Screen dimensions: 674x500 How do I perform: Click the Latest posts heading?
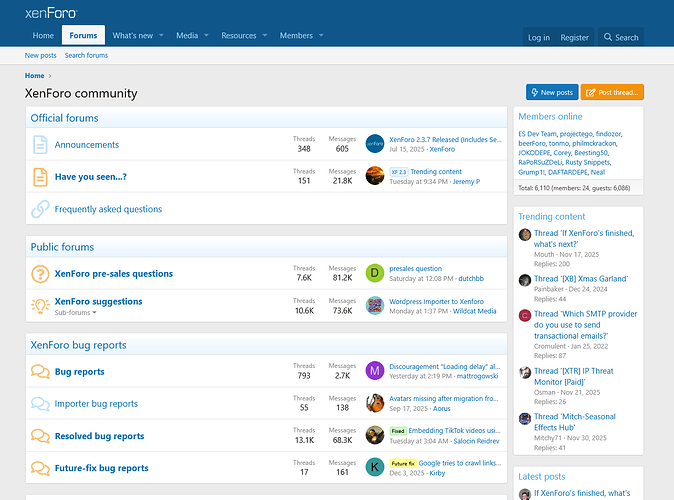coord(542,476)
